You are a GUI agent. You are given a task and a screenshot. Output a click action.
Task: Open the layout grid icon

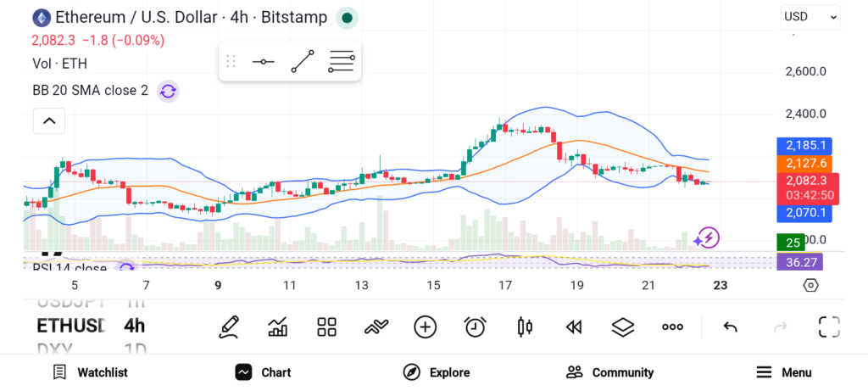(326, 327)
